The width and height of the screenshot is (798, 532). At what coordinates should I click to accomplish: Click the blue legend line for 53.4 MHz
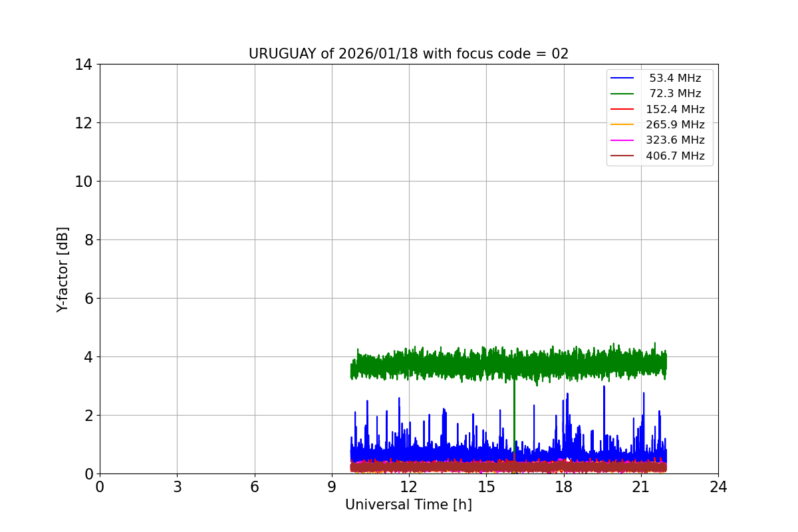pyautogui.click(x=622, y=78)
